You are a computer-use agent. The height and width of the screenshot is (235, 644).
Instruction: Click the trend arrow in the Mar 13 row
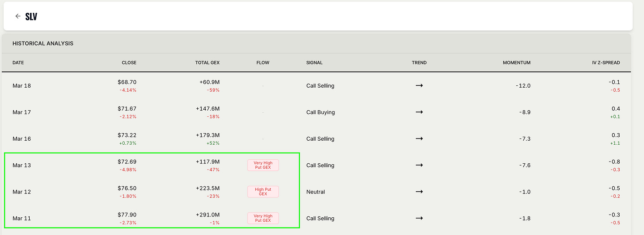(x=419, y=165)
